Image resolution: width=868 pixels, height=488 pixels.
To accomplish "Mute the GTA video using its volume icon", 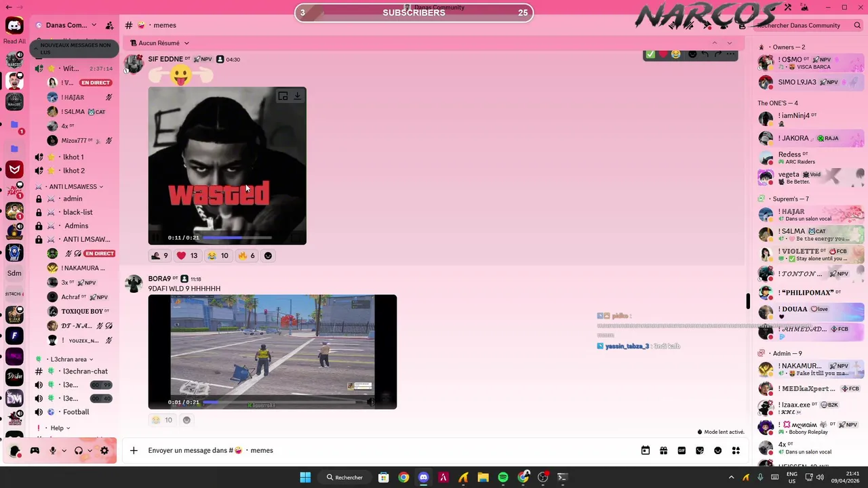I will tap(371, 402).
